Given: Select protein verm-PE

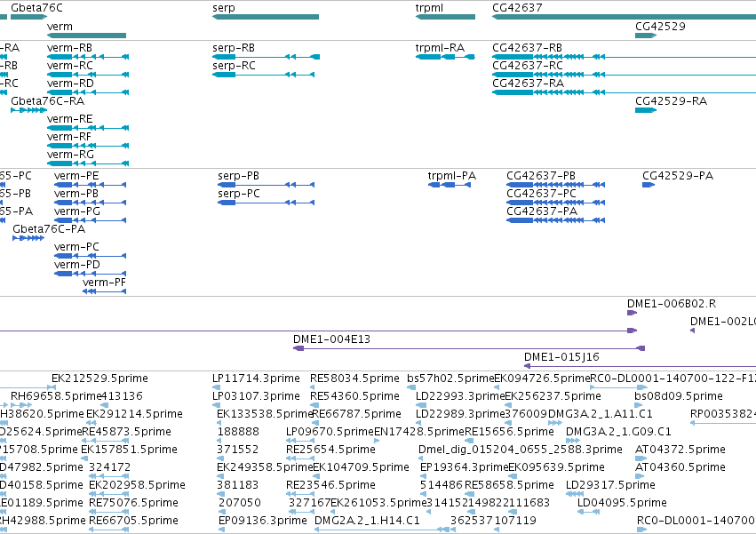Looking at the screenshot, I should pos(76,176).
